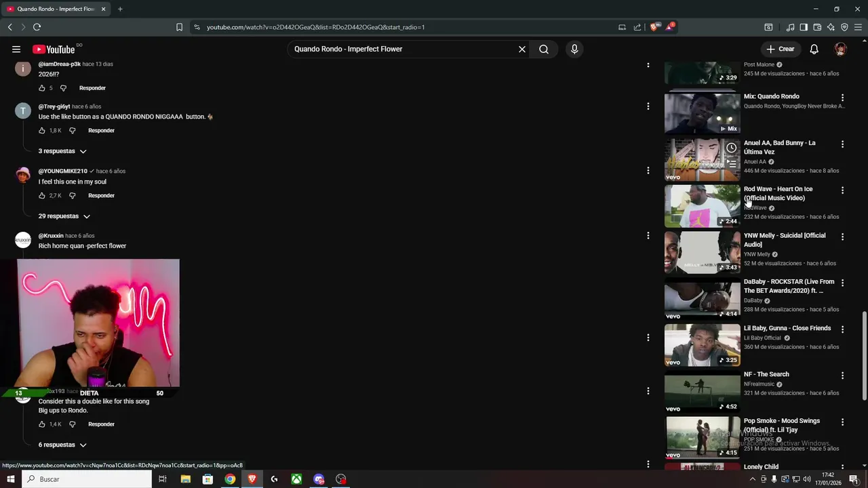Toggle the browser sidebar panel
Viewport: 868px width, 488px height.
tap(804, 27)
